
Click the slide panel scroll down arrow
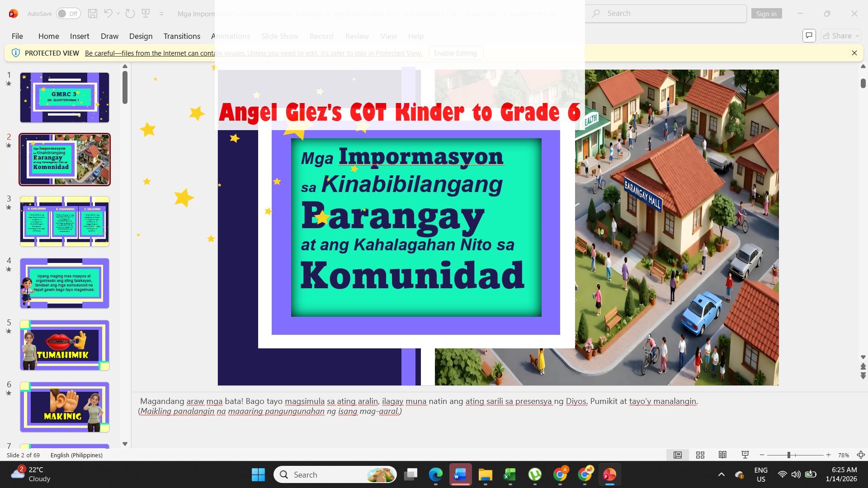click(x=125, y=444)
